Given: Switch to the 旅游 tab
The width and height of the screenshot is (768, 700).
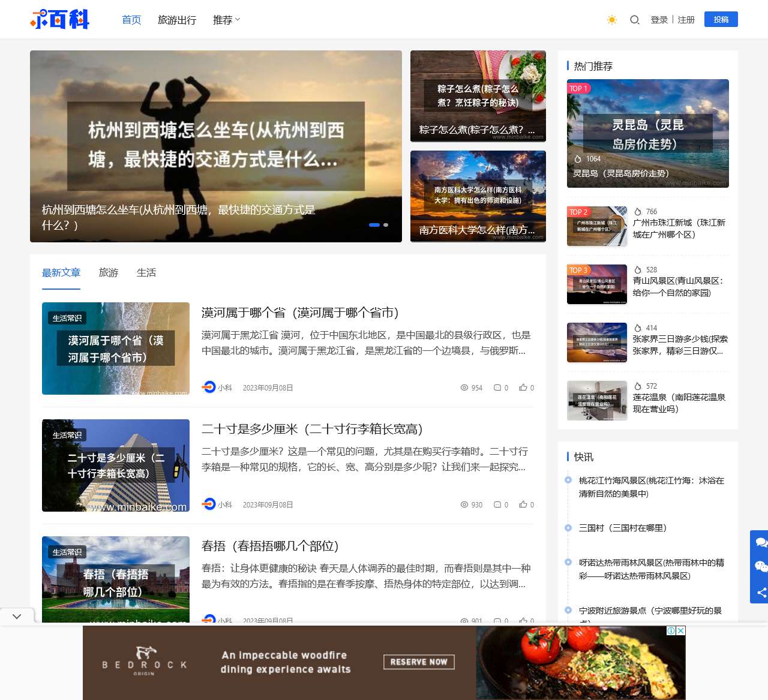Looking at the screenshot, I should pos(108,272).
